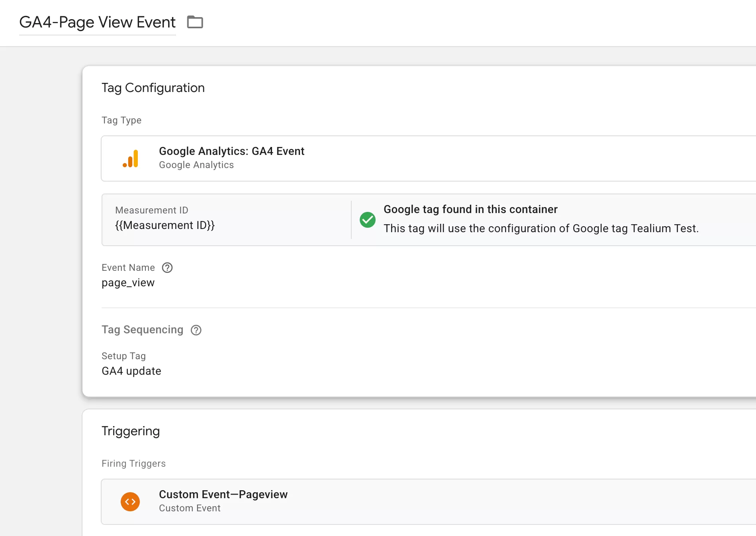Click the Setup Tag label
Screen dimensions: 756x536
[x=123, y=356]
